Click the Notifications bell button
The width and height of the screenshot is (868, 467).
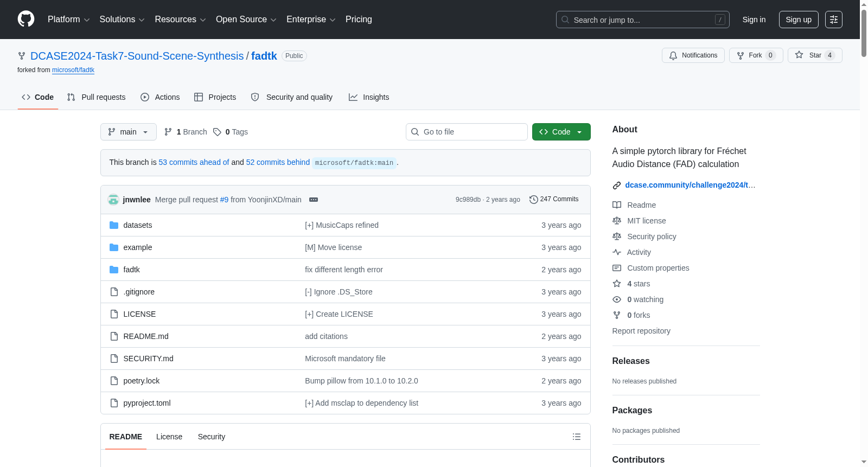[693, 55]
